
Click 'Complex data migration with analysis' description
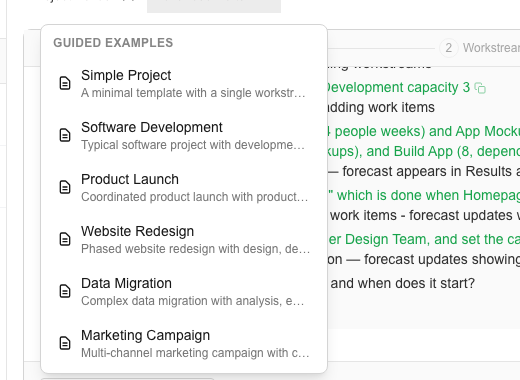[x=193, y=301]
